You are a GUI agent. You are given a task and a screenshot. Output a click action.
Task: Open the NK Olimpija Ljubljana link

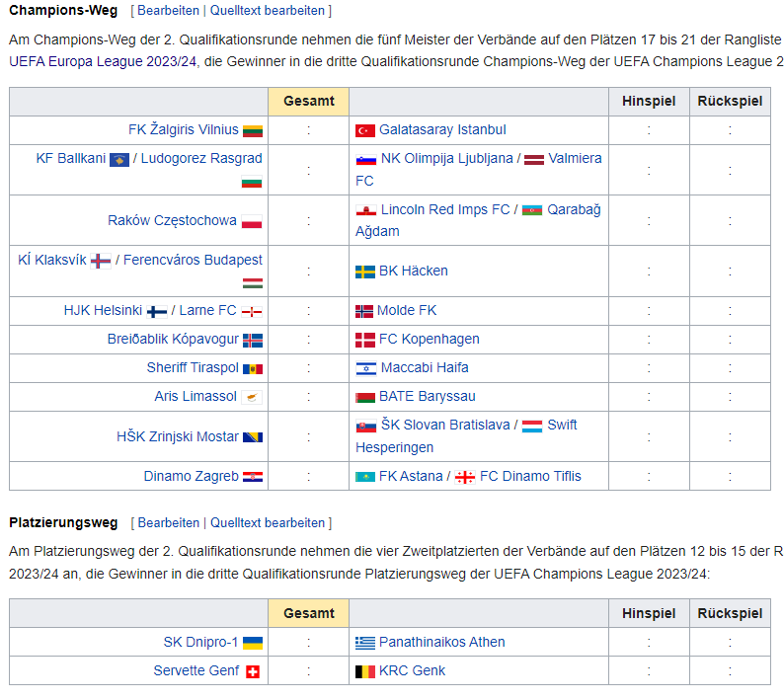click(447, 159)
